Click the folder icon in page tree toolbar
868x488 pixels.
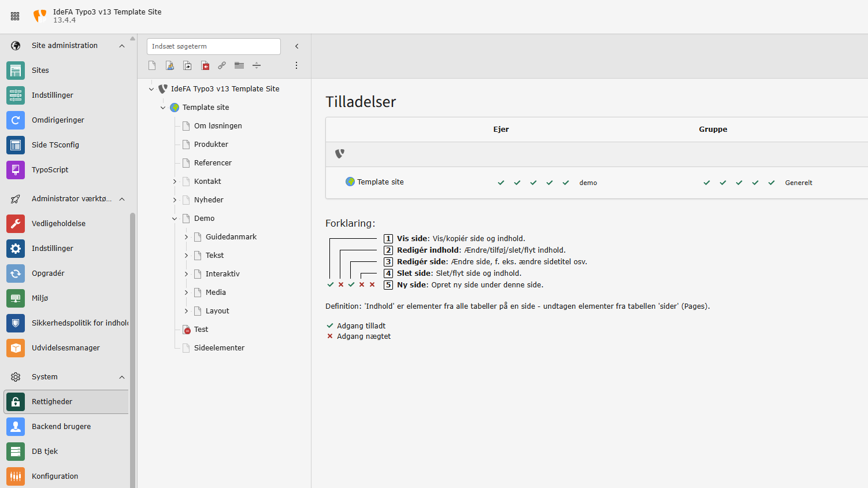pyautogui.click(x=239, y=65)
